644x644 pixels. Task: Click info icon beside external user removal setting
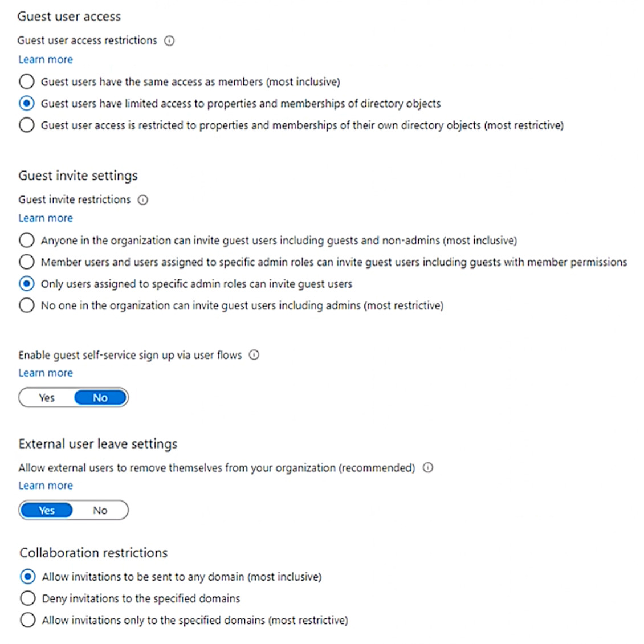428,468
